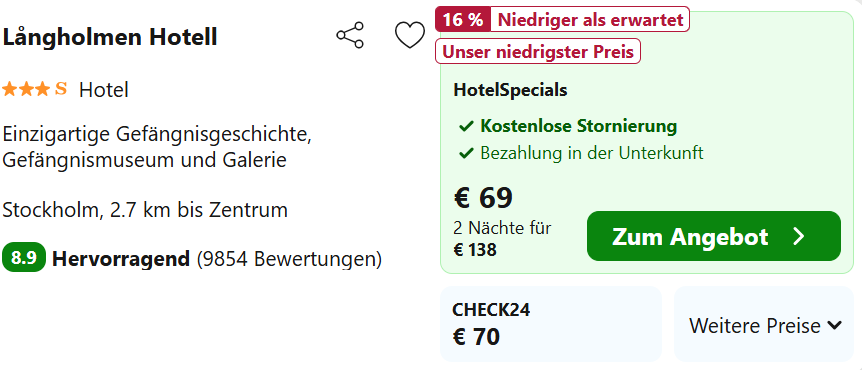Open the Zum Angebot deal

[714, 236]
